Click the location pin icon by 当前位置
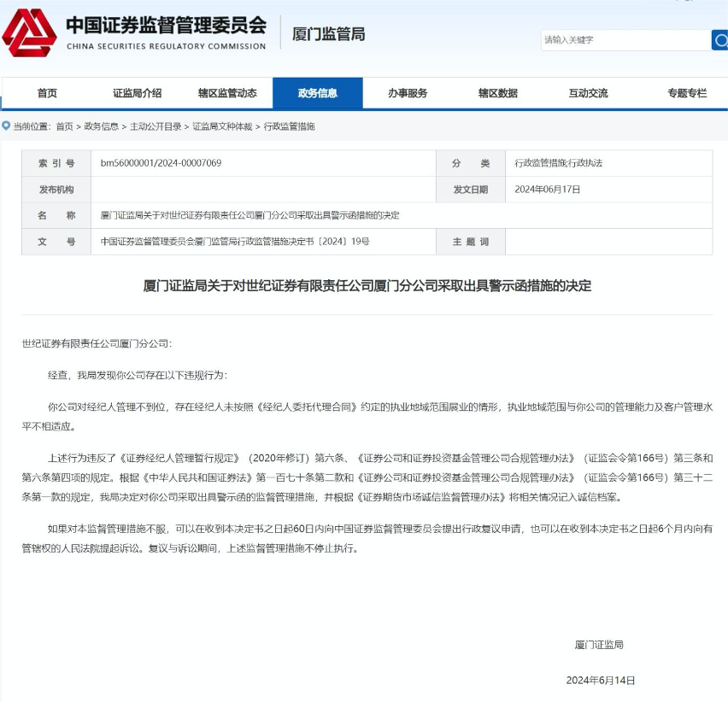The image size is (728, 702). pyautogui.click(x=6, y=126)
